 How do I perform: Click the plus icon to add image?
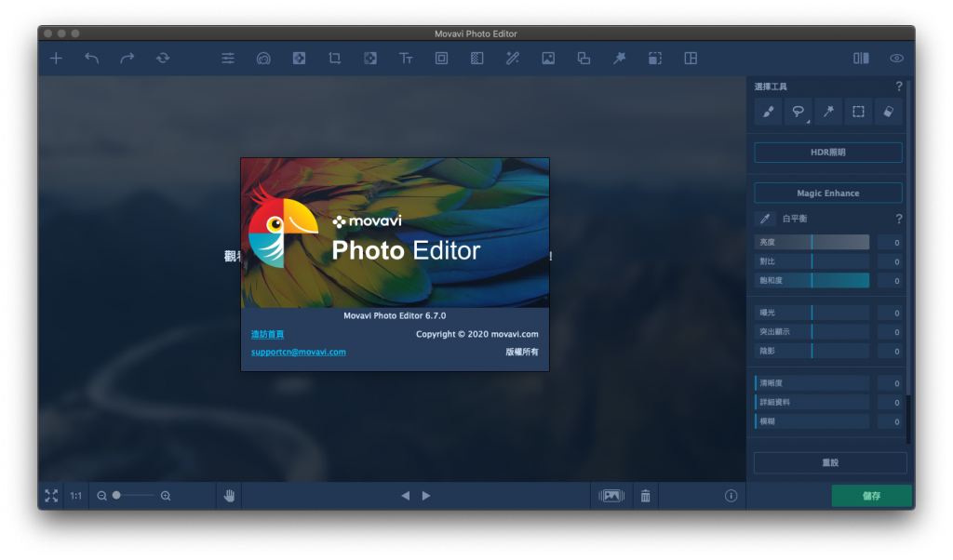(x=56, y=59)
